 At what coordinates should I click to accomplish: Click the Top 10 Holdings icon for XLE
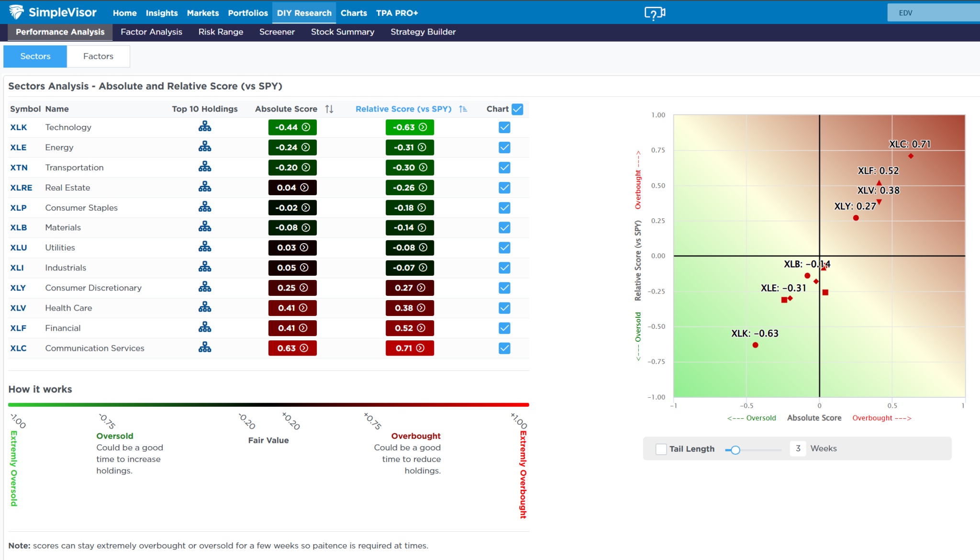click(205, 147)
